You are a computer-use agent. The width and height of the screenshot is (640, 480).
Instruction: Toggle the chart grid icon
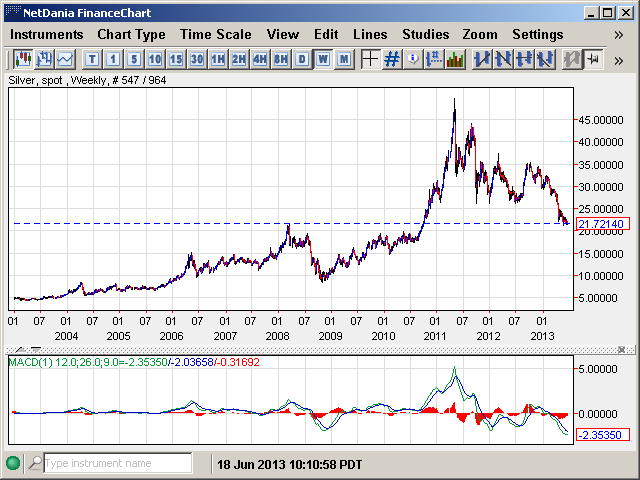point(392,59)
